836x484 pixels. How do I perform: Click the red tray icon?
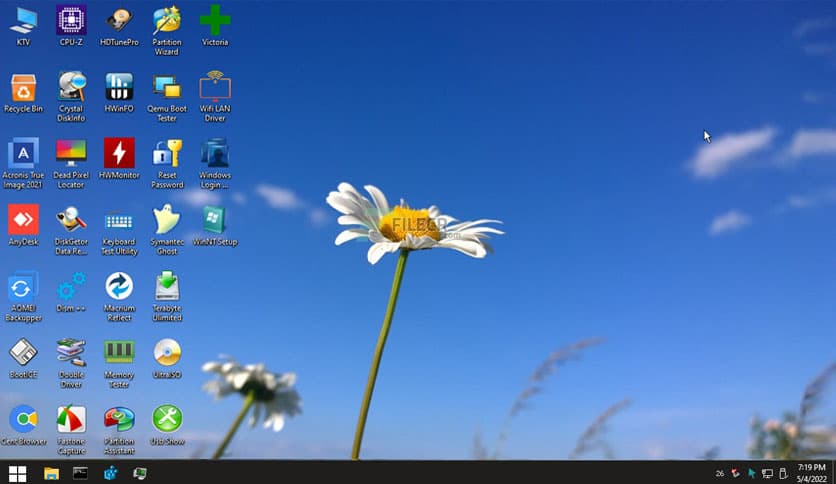click(735, 473)
